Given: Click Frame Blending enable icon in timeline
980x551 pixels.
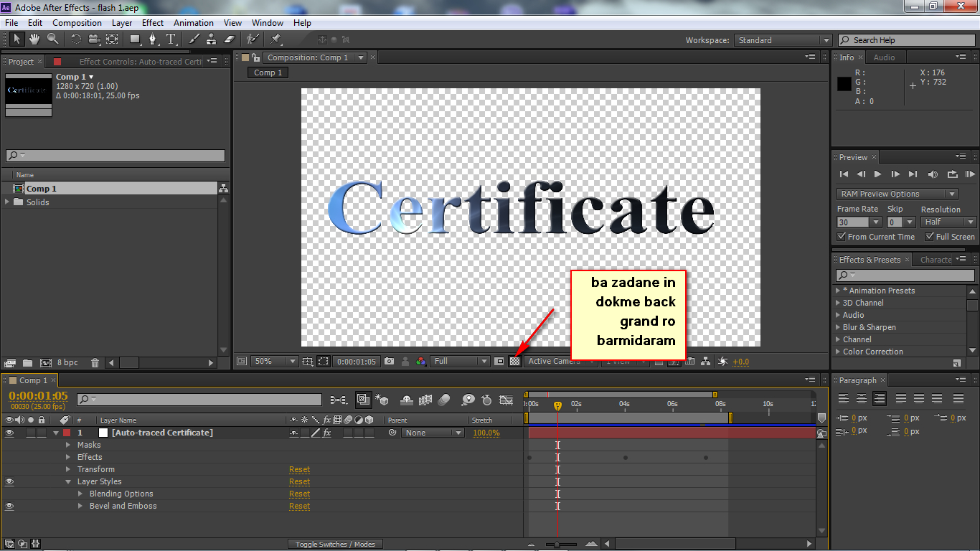Looking at the screenshot, I should click(425, 400).
